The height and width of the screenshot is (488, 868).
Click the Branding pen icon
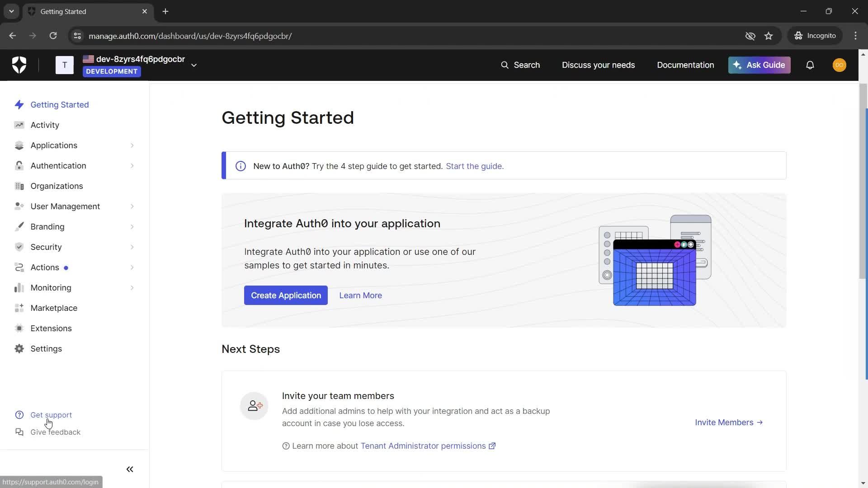tap(19, 227)
